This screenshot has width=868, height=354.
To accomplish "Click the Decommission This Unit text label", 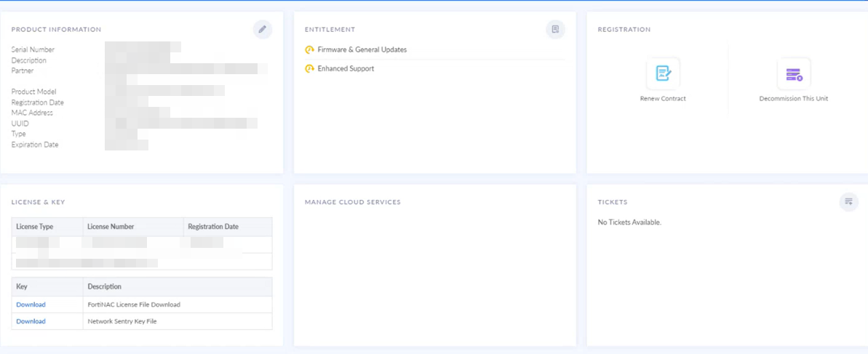I will (x=793, y=99).
